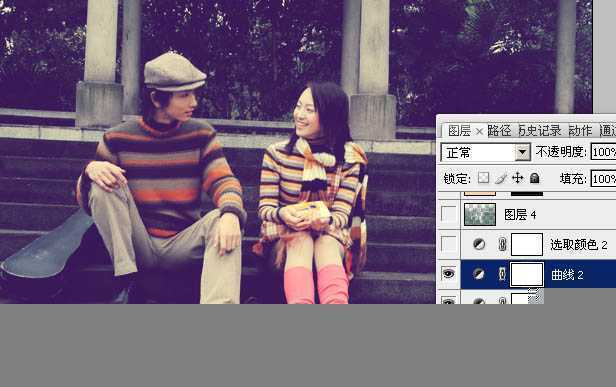Select the 图层 4 layer name

(520, 215)
